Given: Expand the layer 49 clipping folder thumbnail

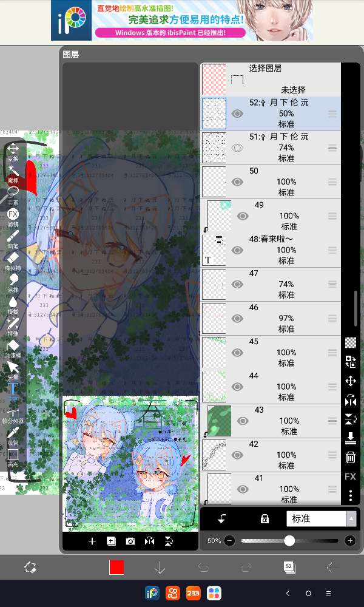Looking at the screenshot, I should pos(218,215).
